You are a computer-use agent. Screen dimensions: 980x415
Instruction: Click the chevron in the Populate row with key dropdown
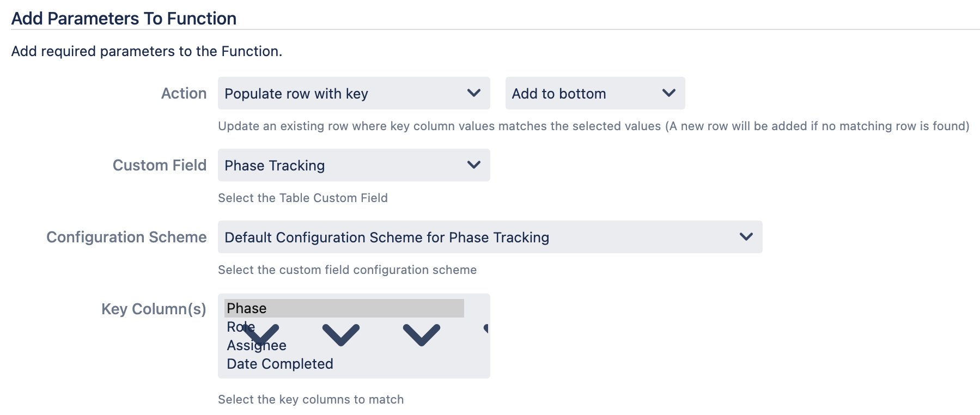point(473,93)
